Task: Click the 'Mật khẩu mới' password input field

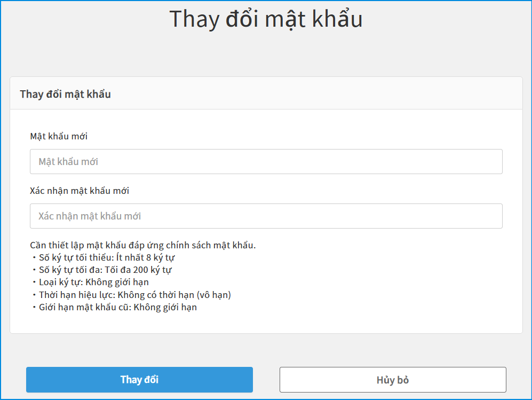Action: (x=266, y=161)
